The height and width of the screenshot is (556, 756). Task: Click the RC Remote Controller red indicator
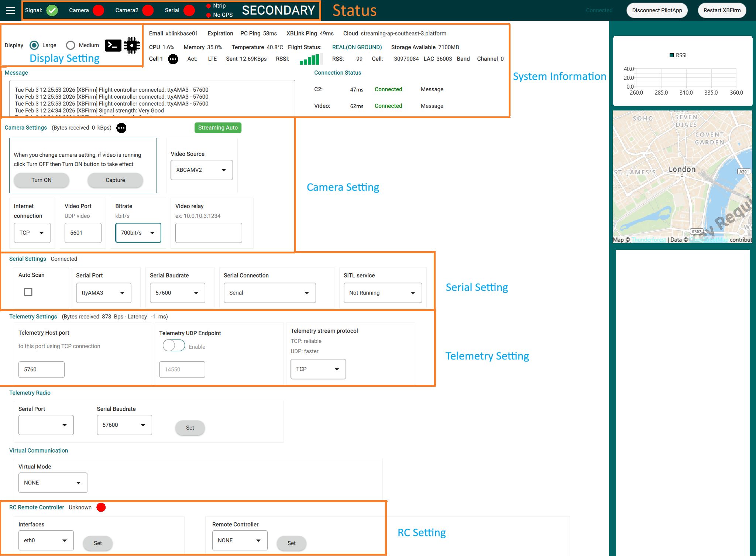(101, 507)
